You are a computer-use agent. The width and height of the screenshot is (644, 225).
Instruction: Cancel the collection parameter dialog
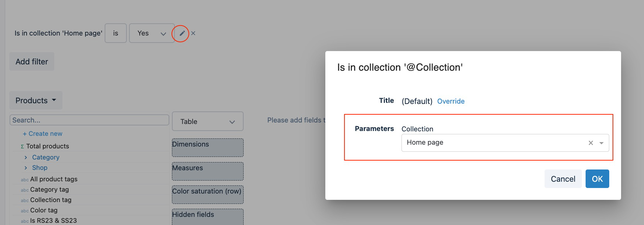[563, 179]
